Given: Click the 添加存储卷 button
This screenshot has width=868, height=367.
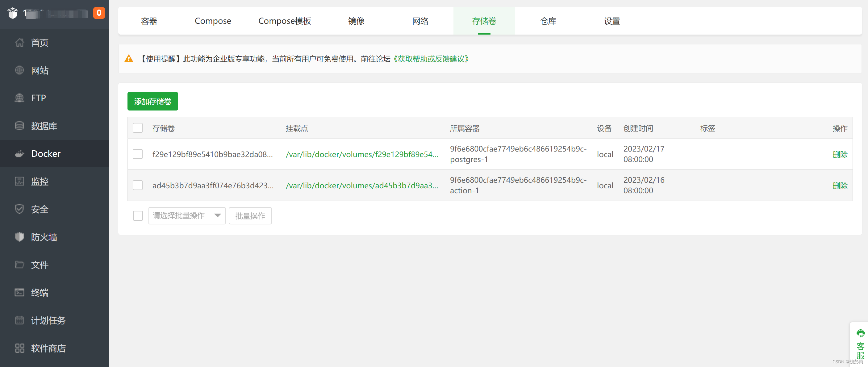Looking at the screenshot, I should [x=153, y=101].
